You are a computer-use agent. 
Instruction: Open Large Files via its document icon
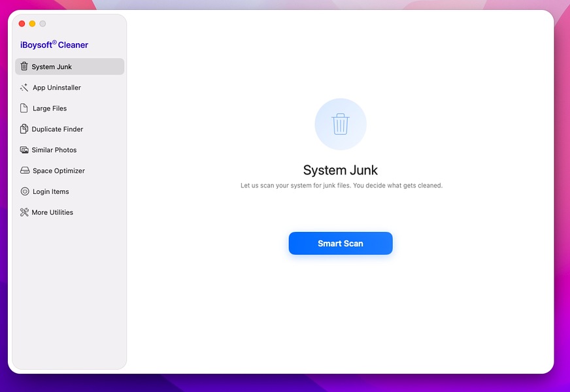click(24, 108)
